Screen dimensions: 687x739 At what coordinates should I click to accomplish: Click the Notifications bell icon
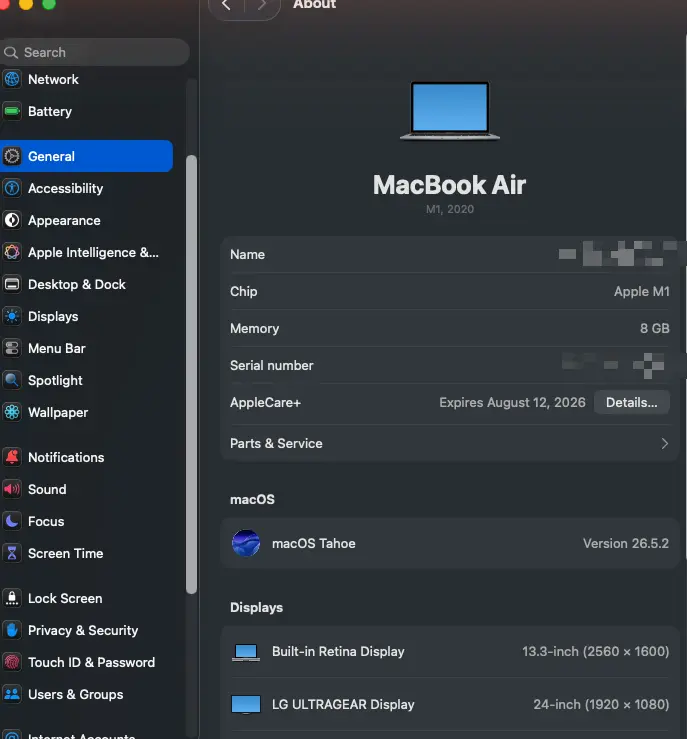(x=12, y=457)
